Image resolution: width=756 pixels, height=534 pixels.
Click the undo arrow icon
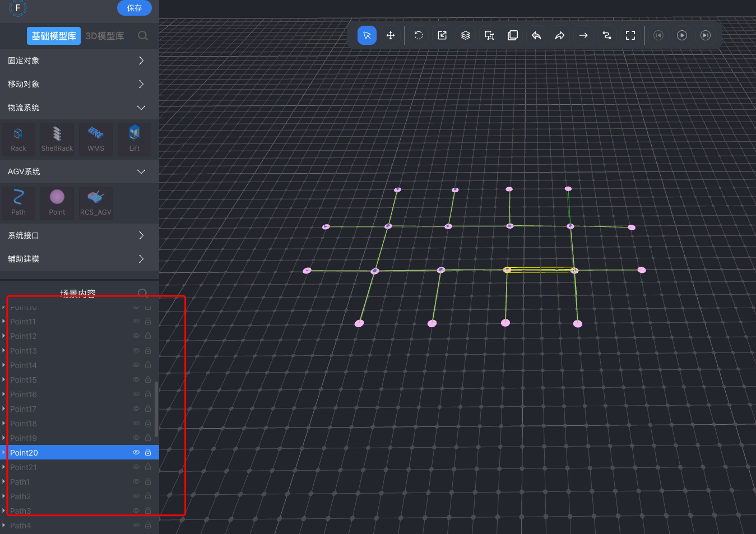[536, 35]
